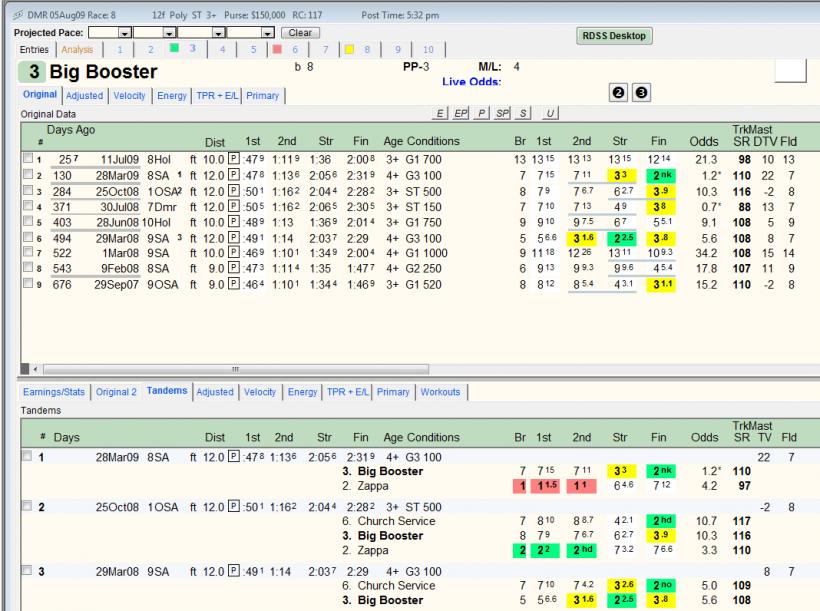
Task: Open the fourth Projected Pace dropdown
Action: 267,33
